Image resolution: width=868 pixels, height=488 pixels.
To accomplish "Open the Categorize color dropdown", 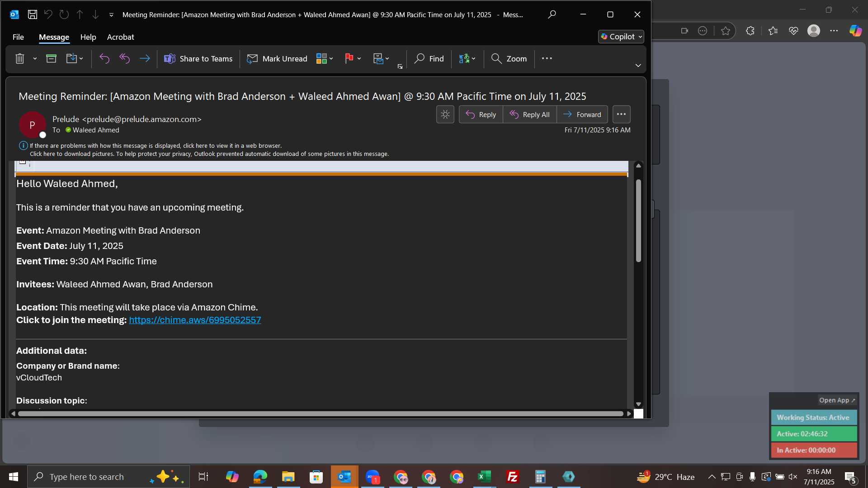I will (325, 59).
